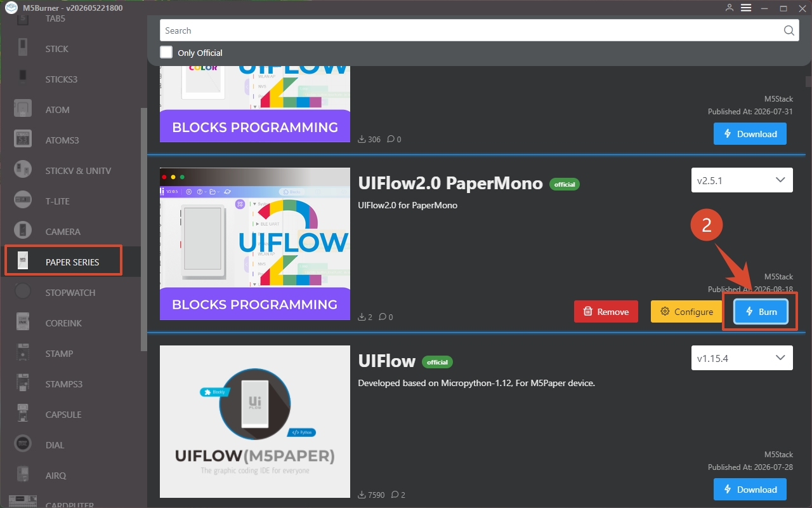The image size is (812, 508).
Task: Click the "UIFlow2.0 PaperMono" title
Action: [450, 184]
